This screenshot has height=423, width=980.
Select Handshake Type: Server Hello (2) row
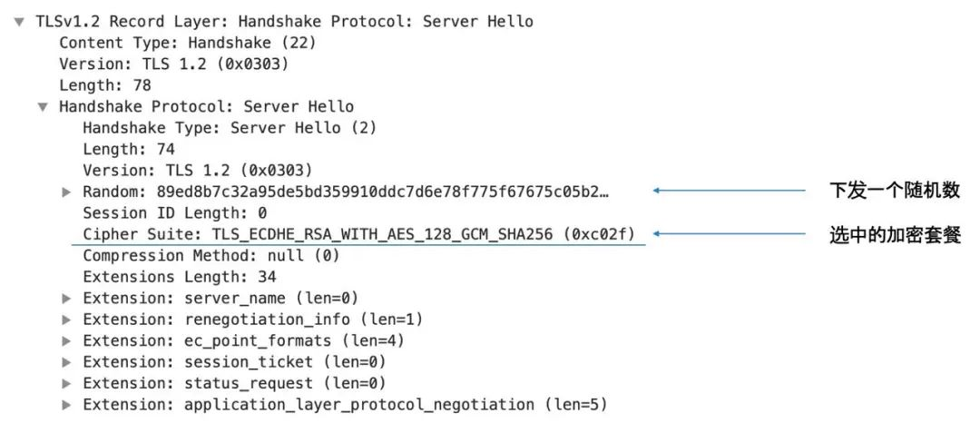pos(229,128)
